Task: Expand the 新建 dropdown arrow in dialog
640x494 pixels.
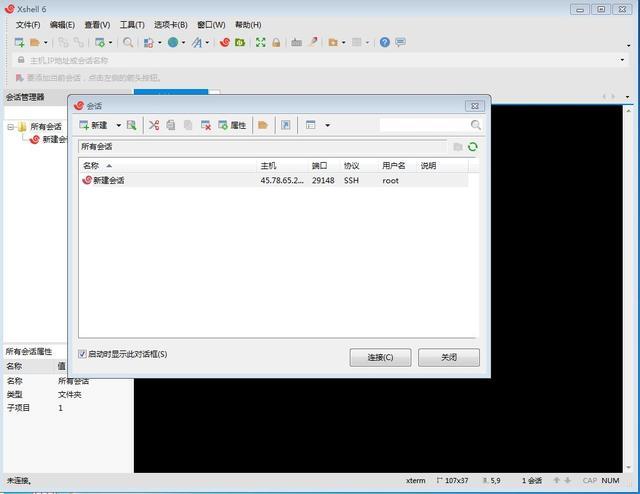Action: tap(118, 125)
